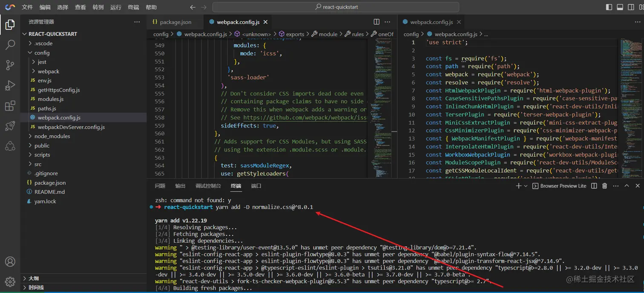Toggle secondary side bar layout icon
Image resolution: width=644 pixels, height=293 pixels.
pyautogui.click(x=632, y=7)
